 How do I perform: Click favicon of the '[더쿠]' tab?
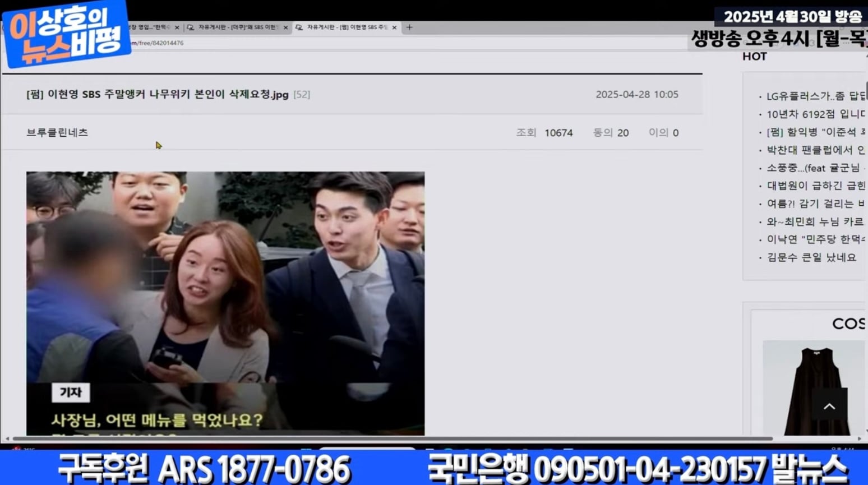click(191, 27)
